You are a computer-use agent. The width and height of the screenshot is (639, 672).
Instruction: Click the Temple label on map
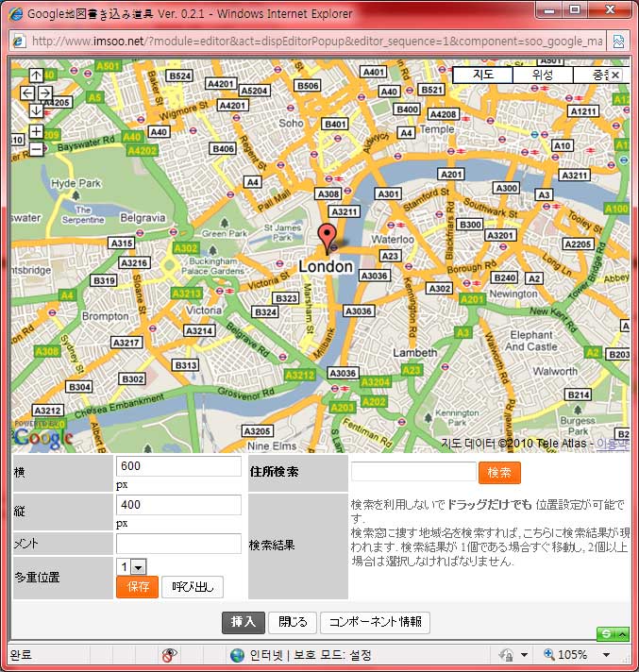[x=437, y=129]
